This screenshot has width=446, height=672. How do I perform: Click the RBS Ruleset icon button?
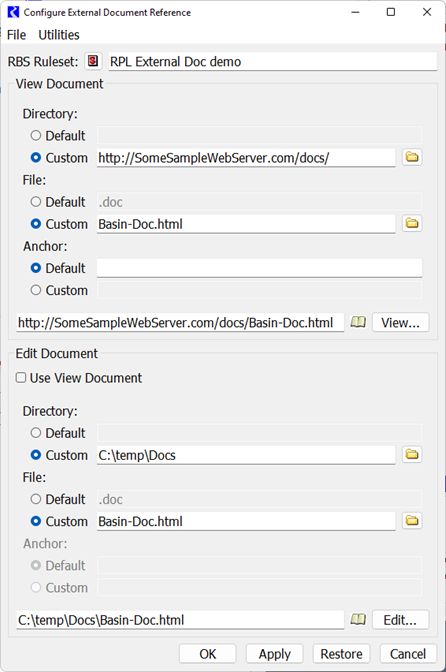pos(93,61)
